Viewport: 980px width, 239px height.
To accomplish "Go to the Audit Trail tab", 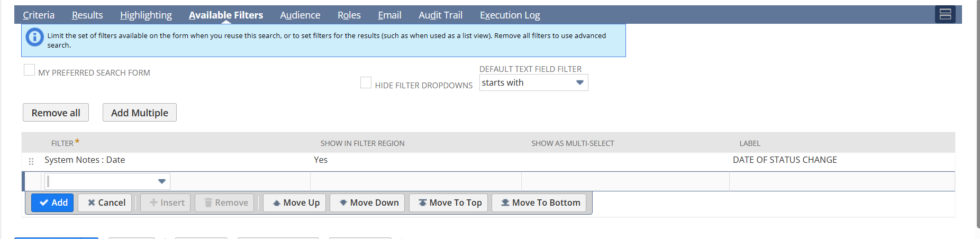I will tap(440, 15).
